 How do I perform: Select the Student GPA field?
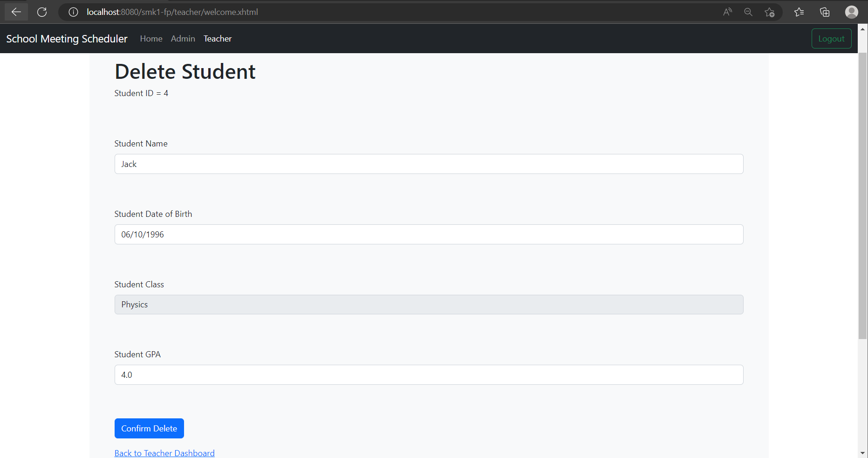click(x=429, y=375)
